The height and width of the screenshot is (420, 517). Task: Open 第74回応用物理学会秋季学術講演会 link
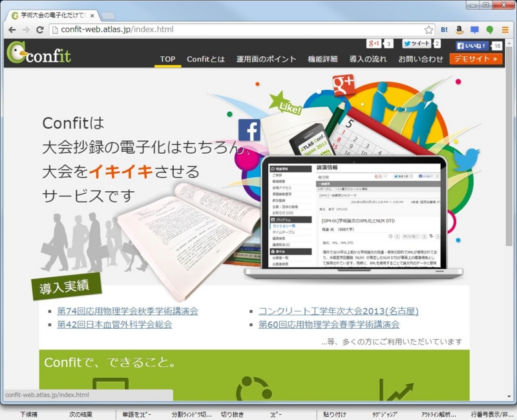coord(127,311)
